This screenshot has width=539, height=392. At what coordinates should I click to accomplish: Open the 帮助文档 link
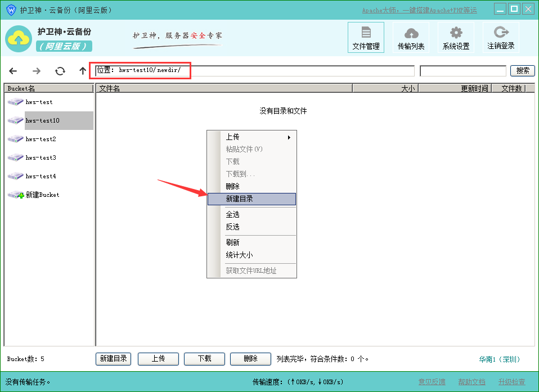coord(471,382)
